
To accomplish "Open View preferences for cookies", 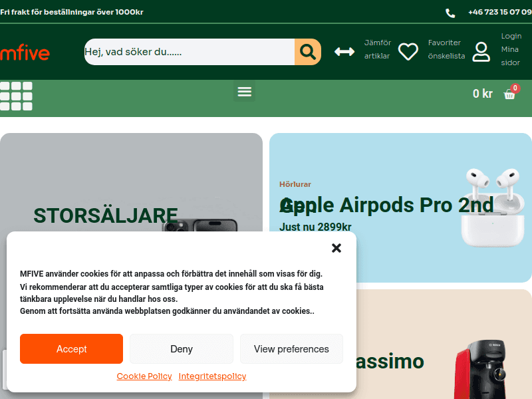I will click(291, 348).
